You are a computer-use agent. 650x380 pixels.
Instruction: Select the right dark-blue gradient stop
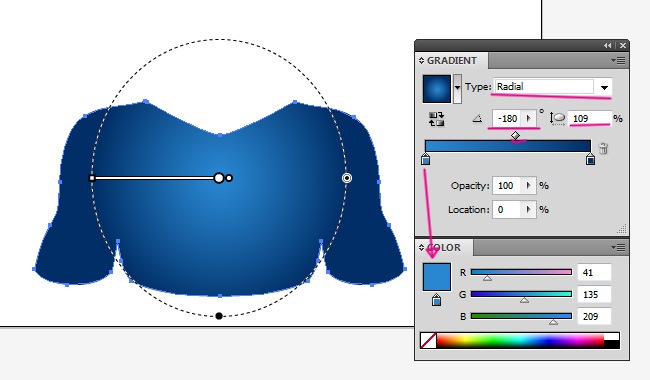[x=590, y=160]
